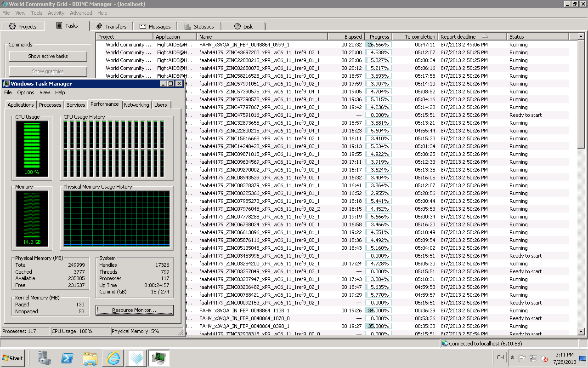
Task: Open the Advanced menu
Action: point(81,13)
